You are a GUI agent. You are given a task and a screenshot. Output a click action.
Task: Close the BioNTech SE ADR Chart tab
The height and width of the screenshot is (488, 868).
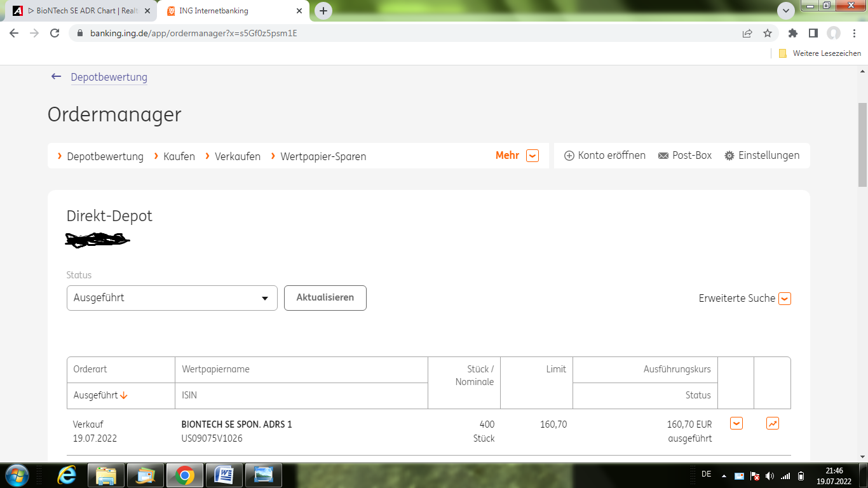click(x=147, y=11)
